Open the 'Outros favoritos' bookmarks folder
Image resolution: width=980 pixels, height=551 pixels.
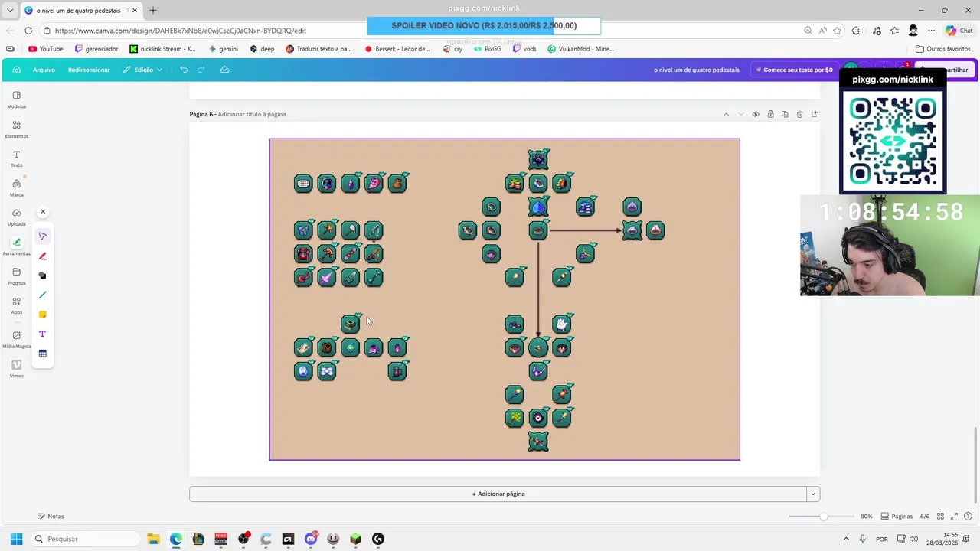942,49
